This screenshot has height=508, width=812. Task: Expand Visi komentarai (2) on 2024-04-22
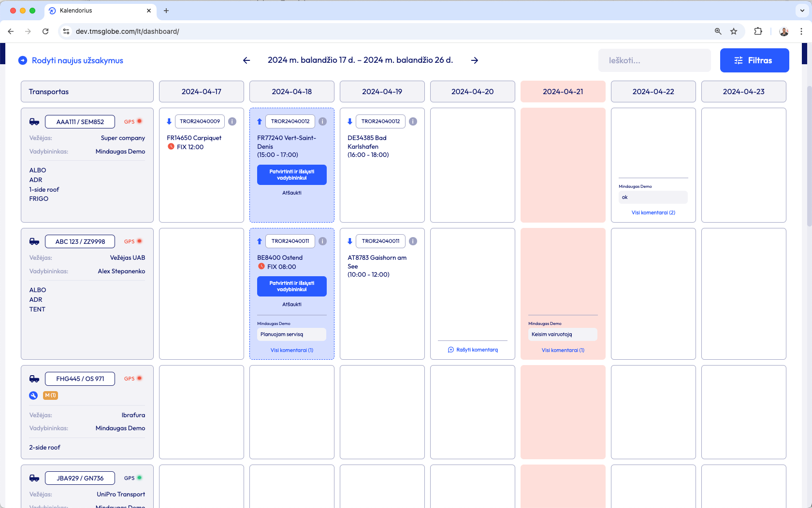(x=653, y=212)
